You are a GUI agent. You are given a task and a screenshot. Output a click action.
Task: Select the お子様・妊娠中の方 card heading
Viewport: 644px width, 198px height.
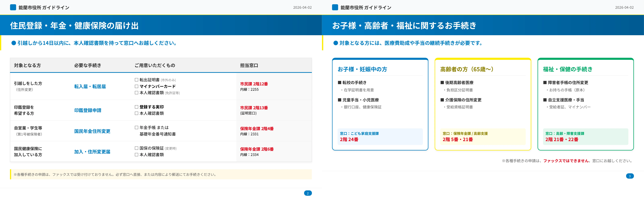coord(362,69)
